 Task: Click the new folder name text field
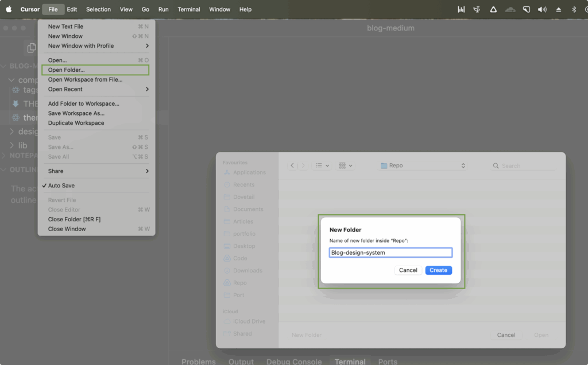(x=390, y=252)
